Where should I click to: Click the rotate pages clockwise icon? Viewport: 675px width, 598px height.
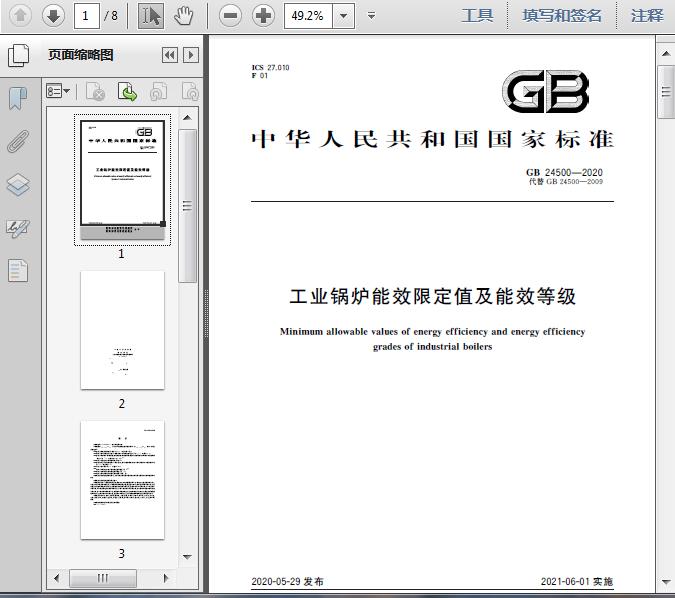190,91
